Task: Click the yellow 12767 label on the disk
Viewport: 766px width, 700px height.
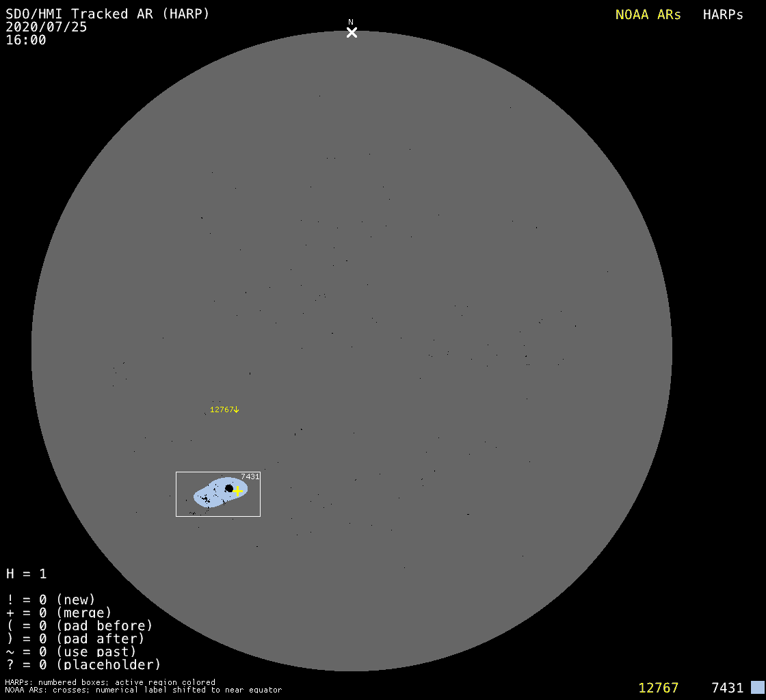Action: coord(222,409)
